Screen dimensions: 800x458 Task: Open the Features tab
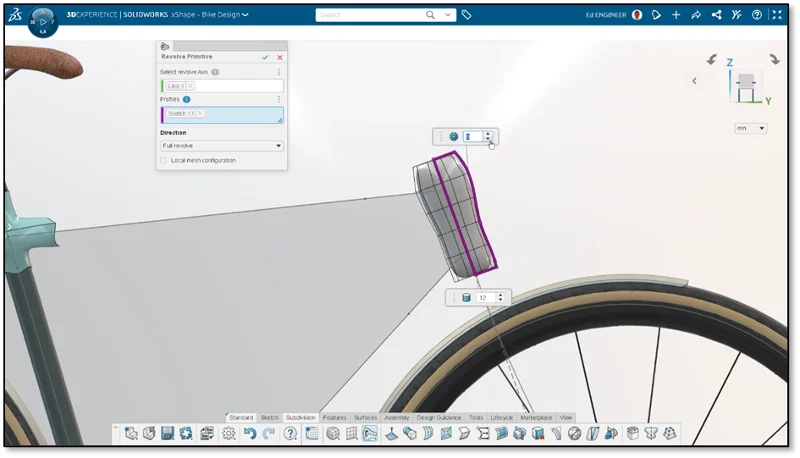tap(334, 417)
